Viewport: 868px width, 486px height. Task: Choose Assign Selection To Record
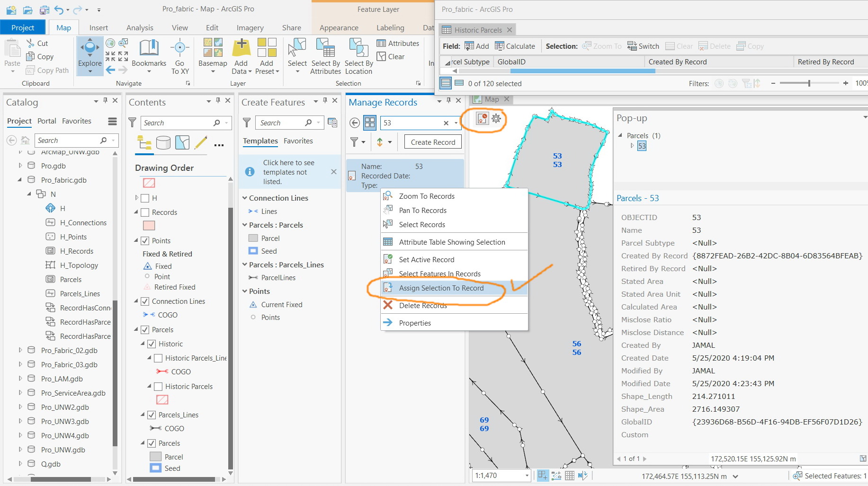click(x=441, y=288)
